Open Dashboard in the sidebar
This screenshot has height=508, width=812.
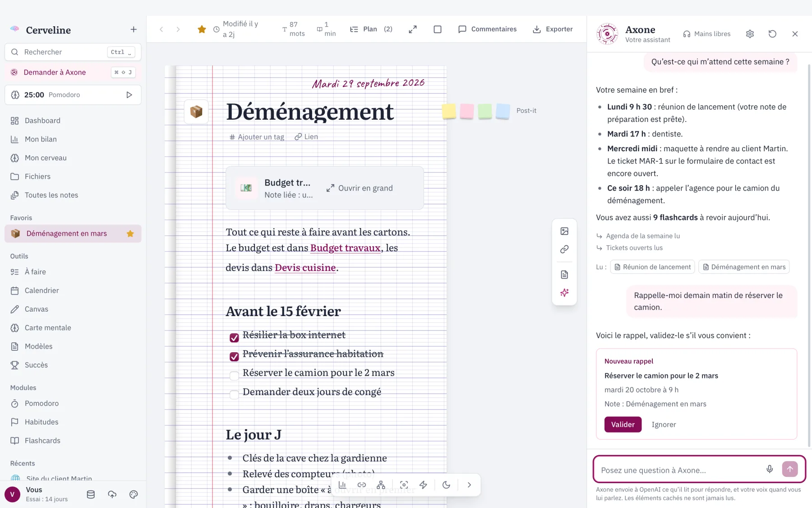point(73,121)
